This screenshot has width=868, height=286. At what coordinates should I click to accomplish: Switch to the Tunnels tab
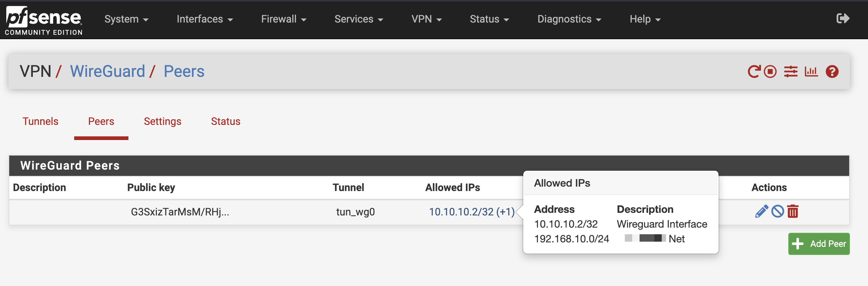coord(41,122)
